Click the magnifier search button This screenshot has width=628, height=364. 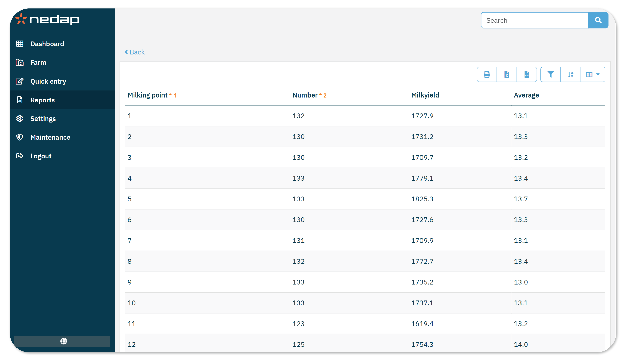click(x=598, y=20)
